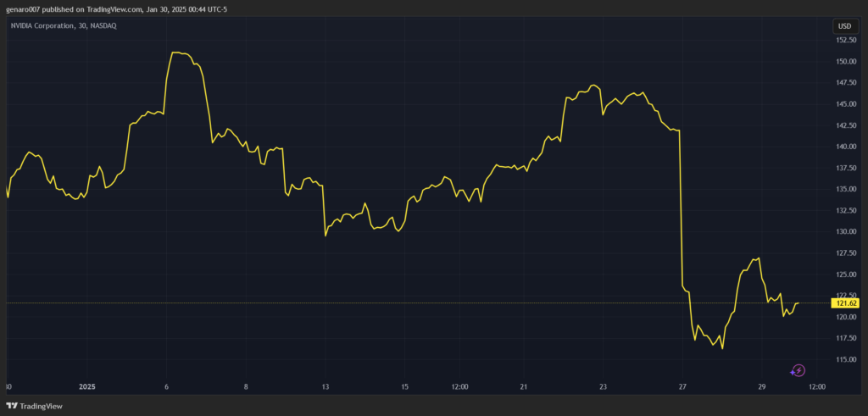The height and width of the screenshot is (416, 868).
Task: Click the 13 date marker on time axis
Action: (325, 387)
